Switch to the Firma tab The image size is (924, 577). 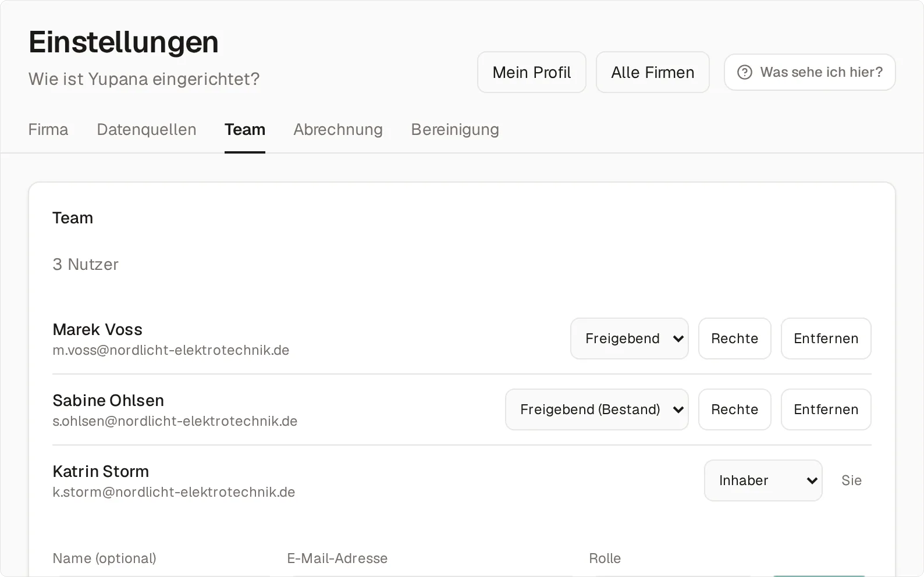[48, 129]
